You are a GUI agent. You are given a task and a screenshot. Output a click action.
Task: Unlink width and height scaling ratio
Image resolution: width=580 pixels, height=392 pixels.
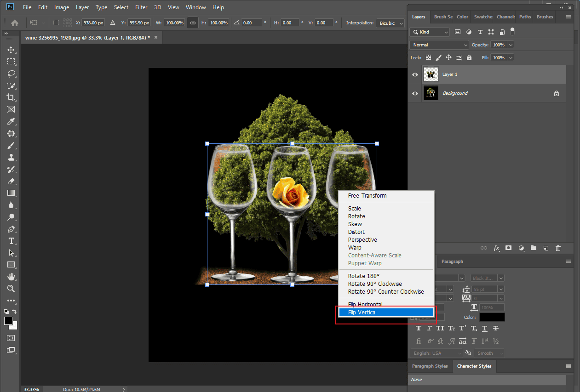point(193,22)
